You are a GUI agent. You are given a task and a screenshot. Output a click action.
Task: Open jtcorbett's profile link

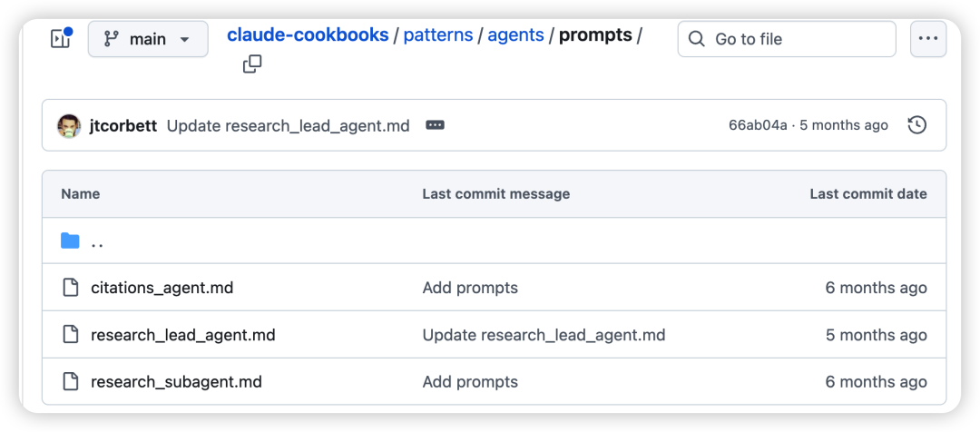pos(122,125)
